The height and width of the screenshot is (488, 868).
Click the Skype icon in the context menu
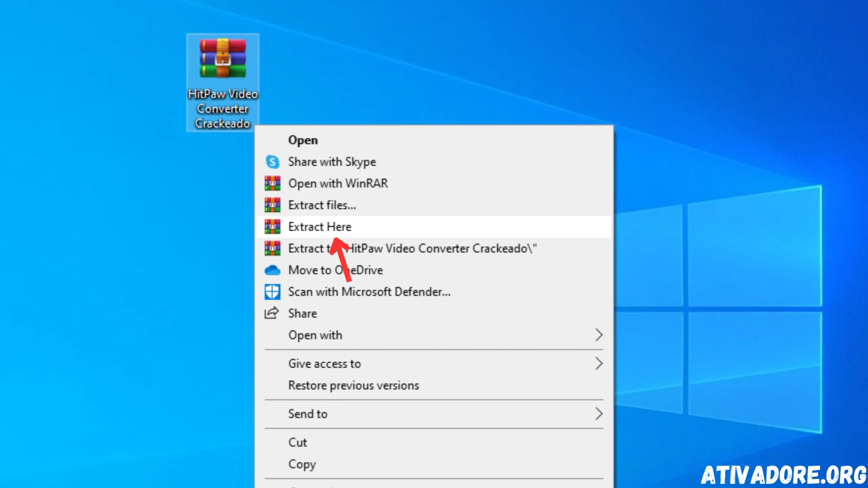pos(272,162)
